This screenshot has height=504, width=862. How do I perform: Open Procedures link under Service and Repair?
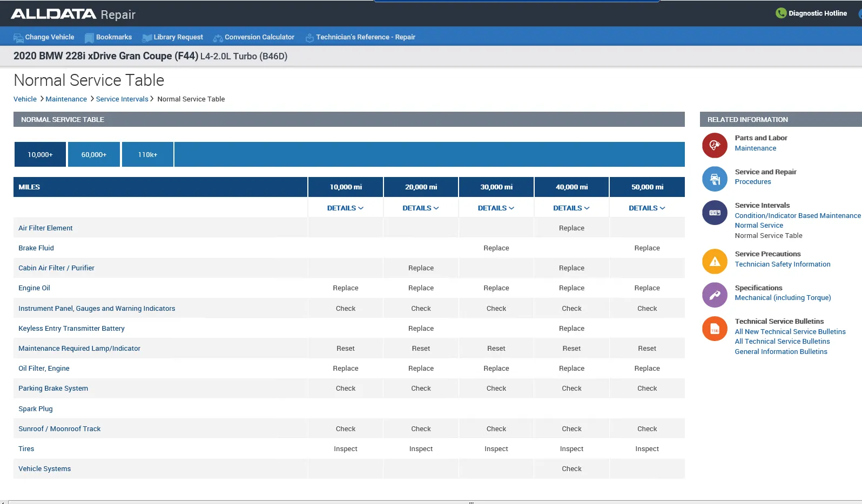coord(752,182)
